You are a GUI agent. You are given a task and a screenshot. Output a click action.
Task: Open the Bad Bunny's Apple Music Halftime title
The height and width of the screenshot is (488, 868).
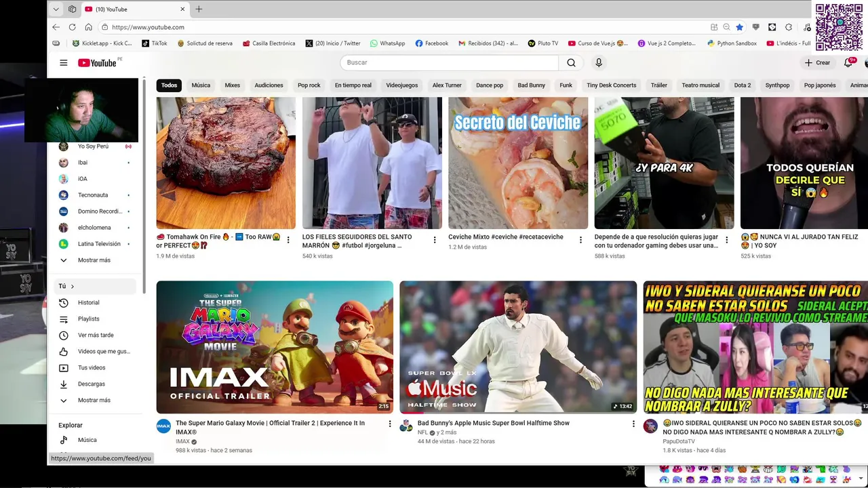494,423
